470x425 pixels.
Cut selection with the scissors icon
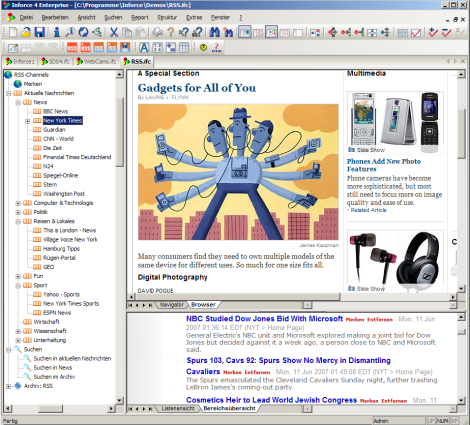pos(114,32)
